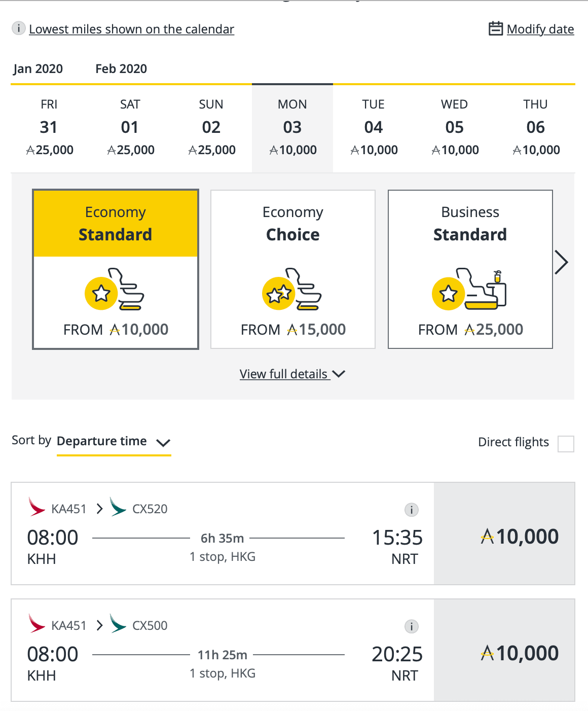Click the Economy Choice two-star seat icon
This screenshot has height=711, width=588.
(292, 289)
